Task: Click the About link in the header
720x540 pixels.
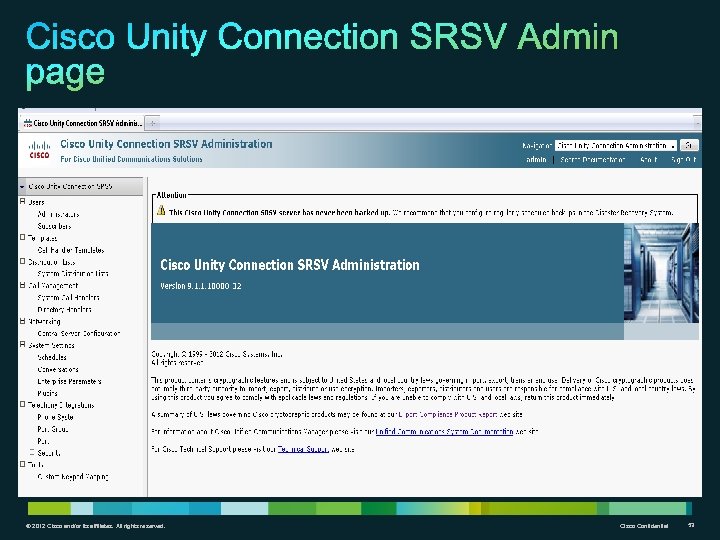Action: (x=649, y=160)
